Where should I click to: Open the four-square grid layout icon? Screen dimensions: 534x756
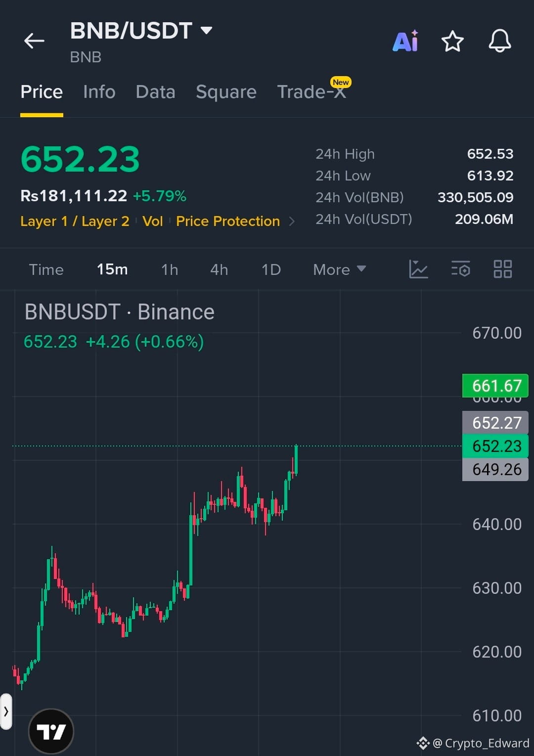point(503,269)
